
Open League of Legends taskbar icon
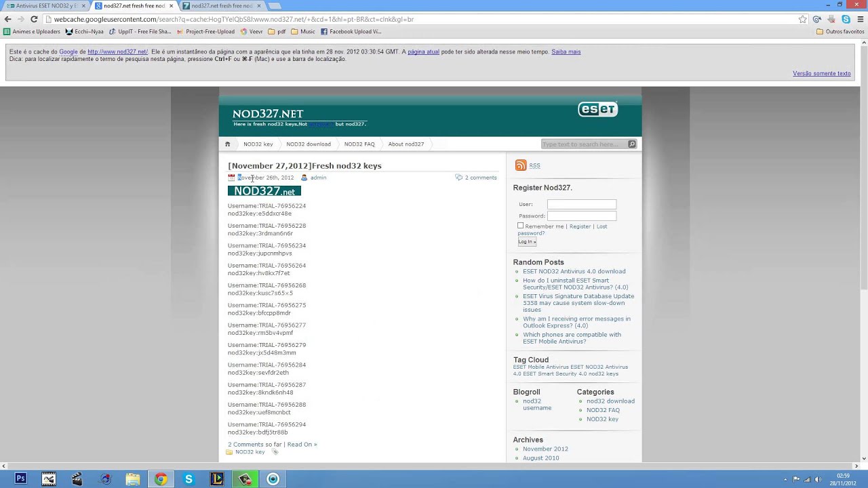216,479
